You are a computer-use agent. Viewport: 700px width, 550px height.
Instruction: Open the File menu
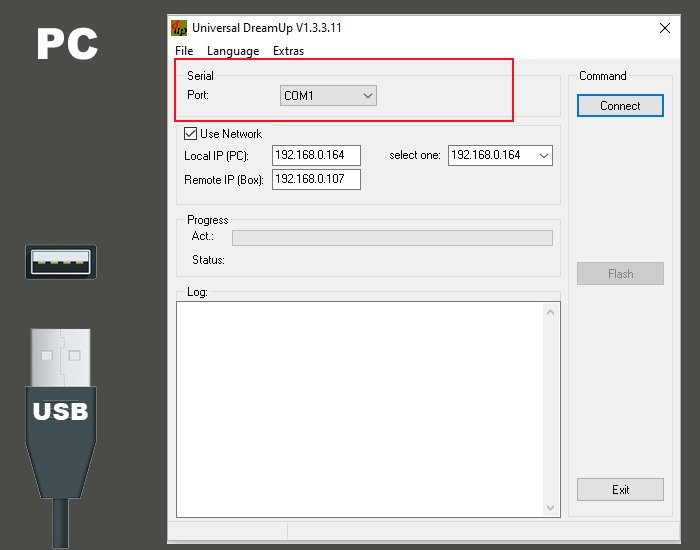(184, 51)
